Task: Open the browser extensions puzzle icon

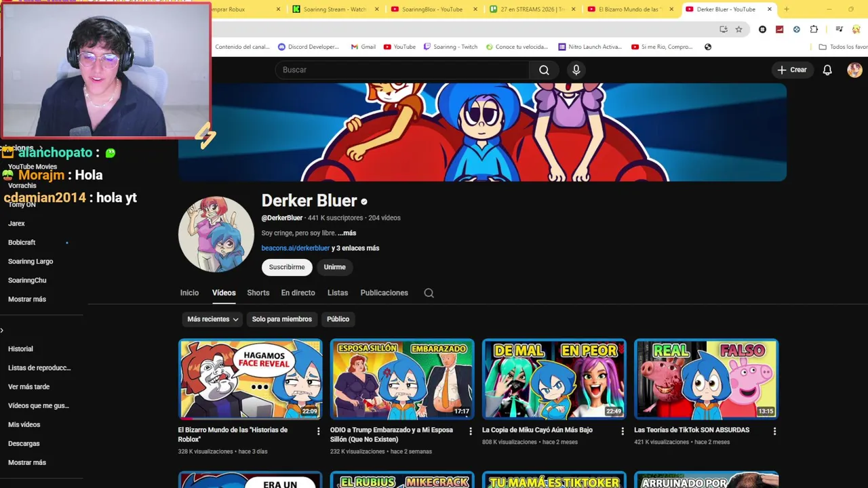Action: click(x=814, y=29)
